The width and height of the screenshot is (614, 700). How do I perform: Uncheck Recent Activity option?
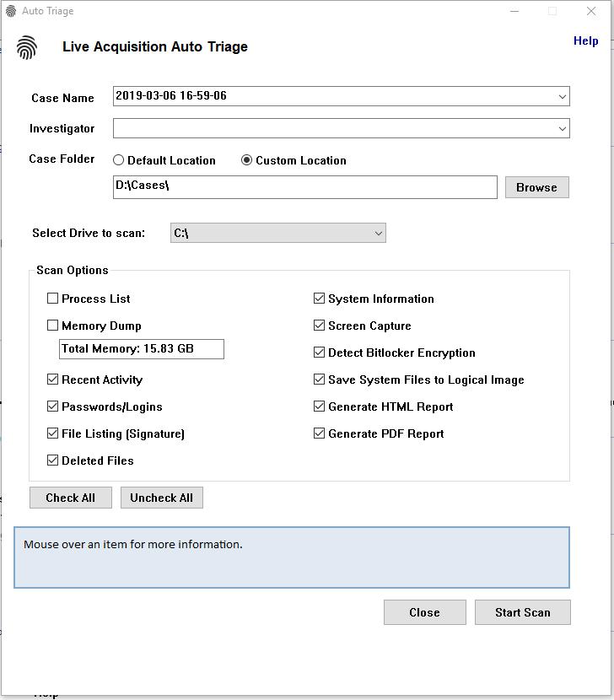pyautogui.click(x=53, y=380)
